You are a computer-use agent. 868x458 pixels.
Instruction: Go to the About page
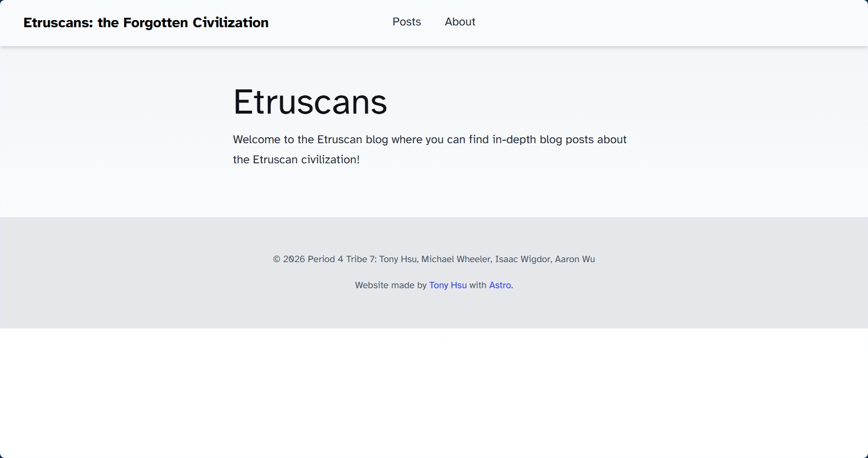(x=459, y=22)
